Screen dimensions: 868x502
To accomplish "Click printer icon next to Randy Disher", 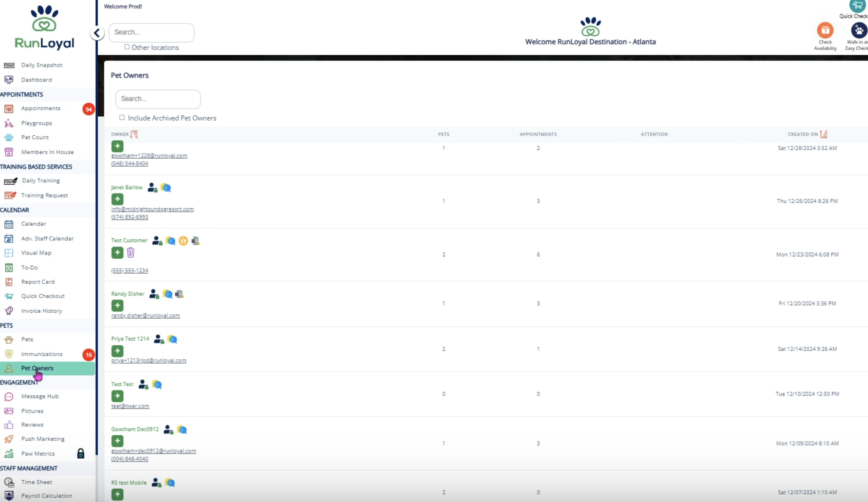I will pos(179,294).
